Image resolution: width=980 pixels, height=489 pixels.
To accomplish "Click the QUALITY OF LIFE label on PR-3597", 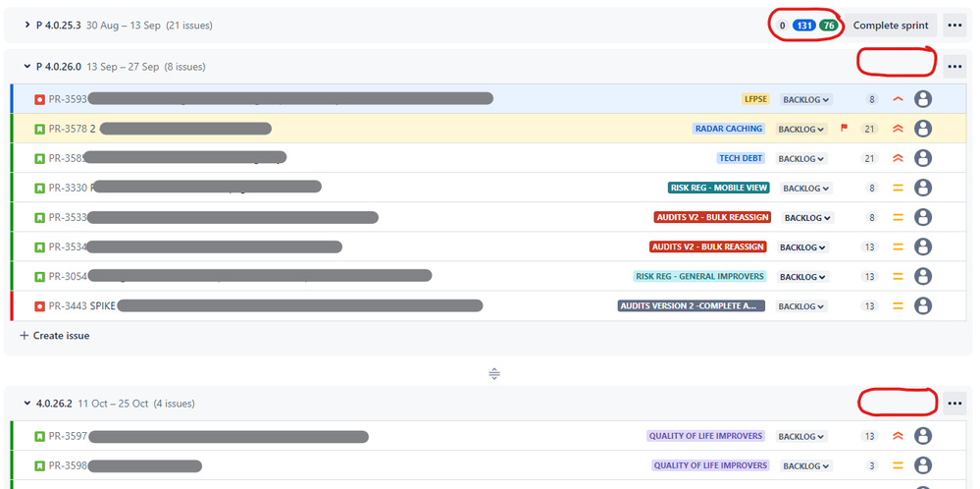I will (705, 436).
